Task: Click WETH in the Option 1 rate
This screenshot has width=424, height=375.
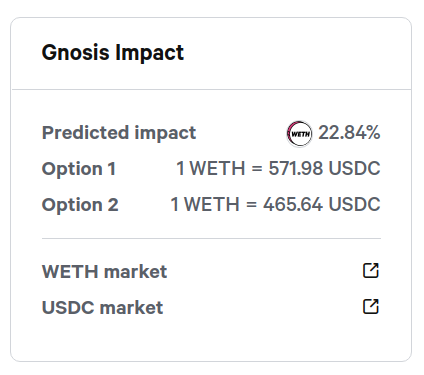Action: 217,168
